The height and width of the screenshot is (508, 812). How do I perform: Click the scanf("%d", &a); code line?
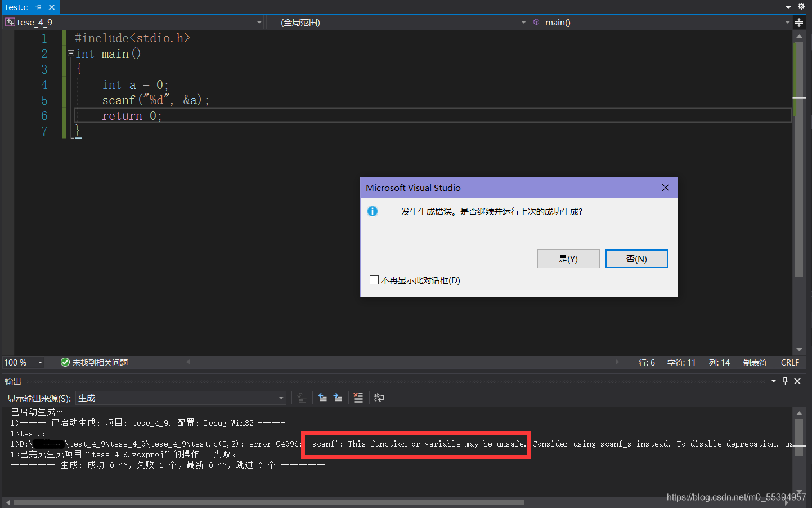(x=156, y=100)
